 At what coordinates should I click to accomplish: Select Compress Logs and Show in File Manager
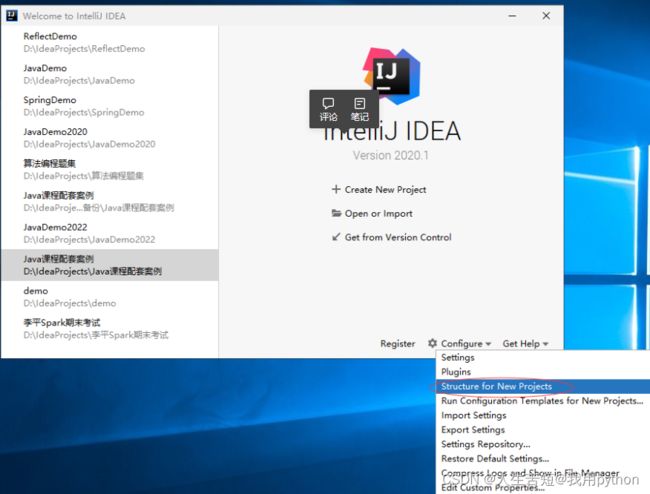(543, 473)
